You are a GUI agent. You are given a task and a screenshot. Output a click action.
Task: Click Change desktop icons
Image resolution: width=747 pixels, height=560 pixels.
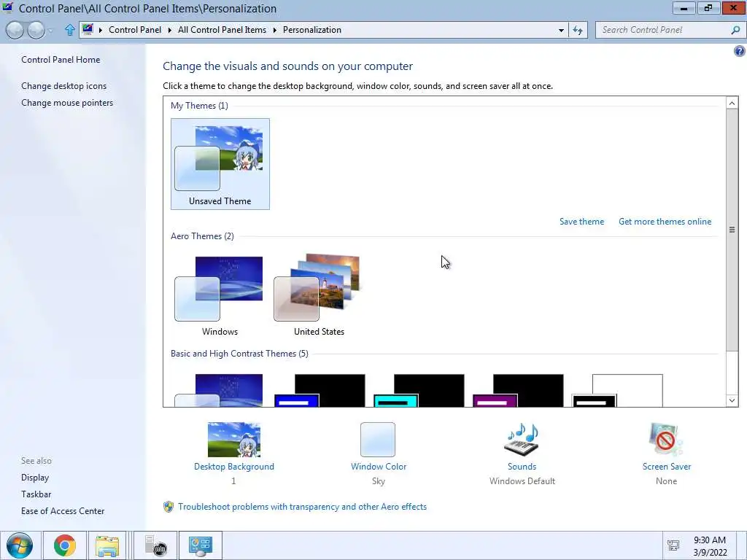[x=64, y=86]
